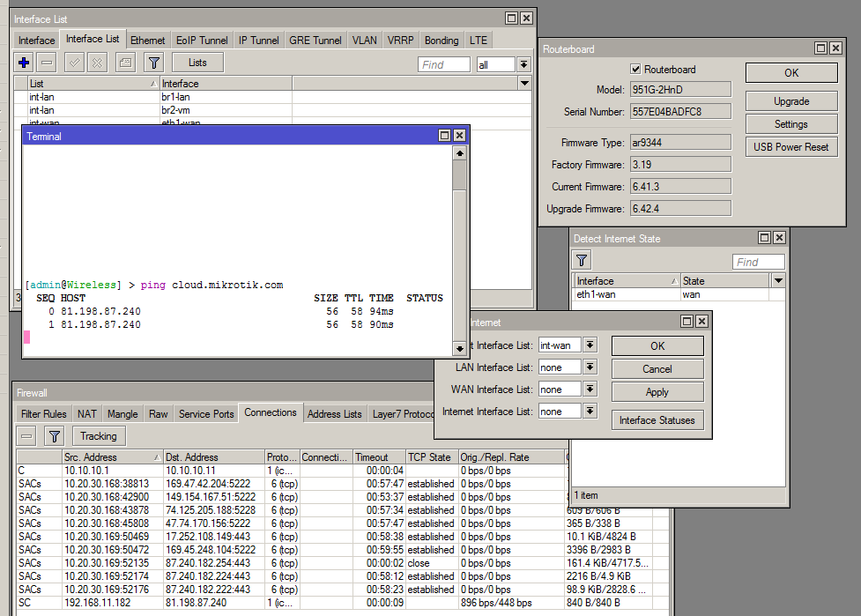Open the LAN Interface List dropdown
Image resolution: width=861 pixels, height=616 pixels.
pyautogui.click(x=590, y=367)
